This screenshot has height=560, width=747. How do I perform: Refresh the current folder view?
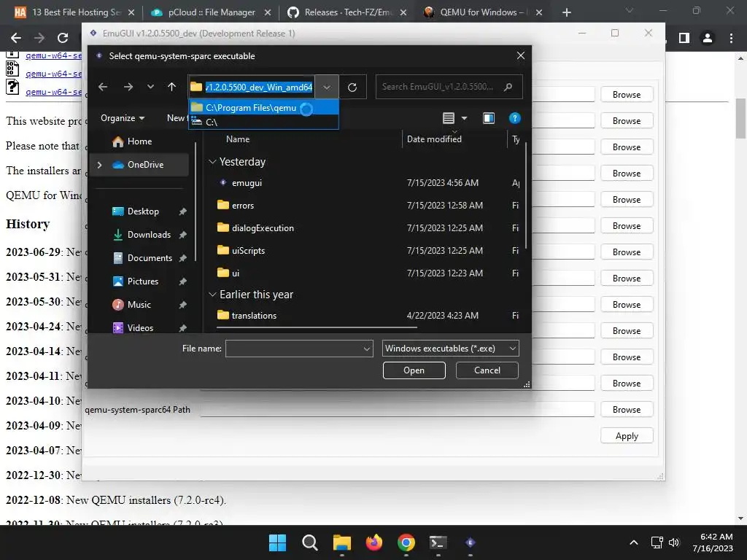352,87
